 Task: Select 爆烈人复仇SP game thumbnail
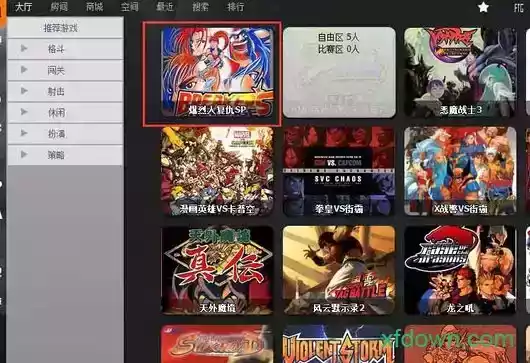point(217,72)
